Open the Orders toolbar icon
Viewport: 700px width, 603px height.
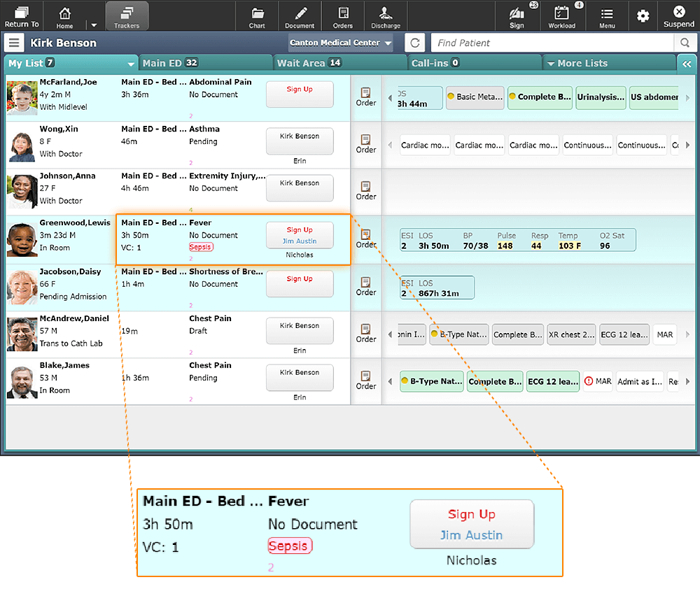click(x=342, y=16)
